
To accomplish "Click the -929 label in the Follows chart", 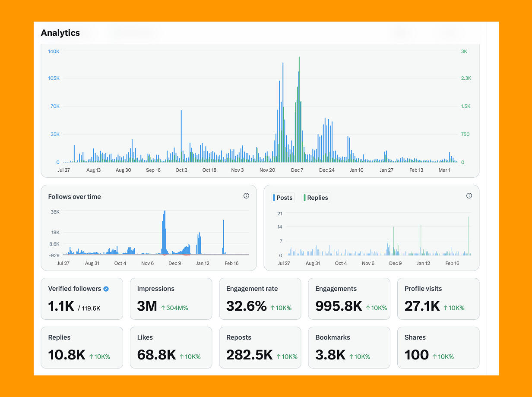I will tap(54, 255).
